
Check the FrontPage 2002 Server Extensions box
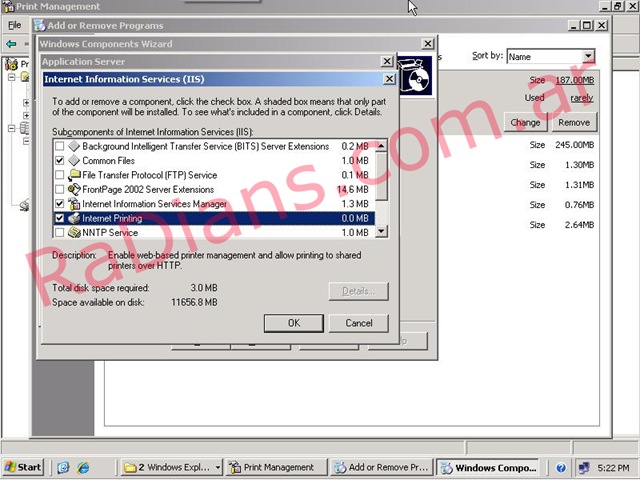59,189
